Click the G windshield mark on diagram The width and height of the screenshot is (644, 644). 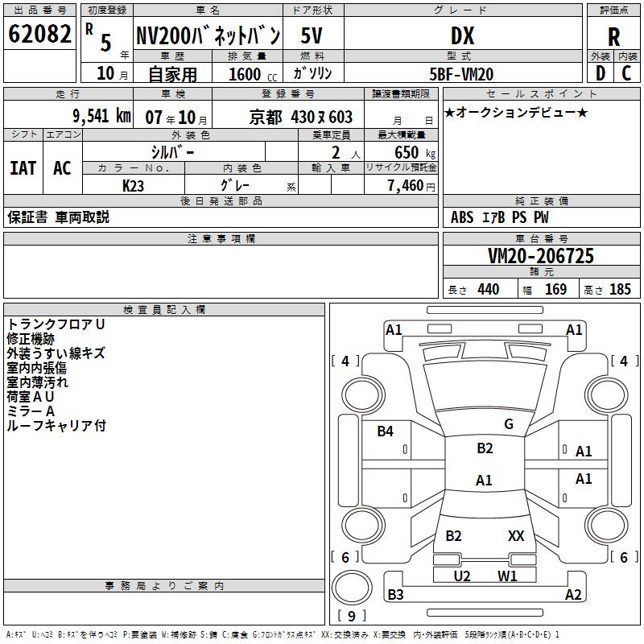(x=509, y=424)
